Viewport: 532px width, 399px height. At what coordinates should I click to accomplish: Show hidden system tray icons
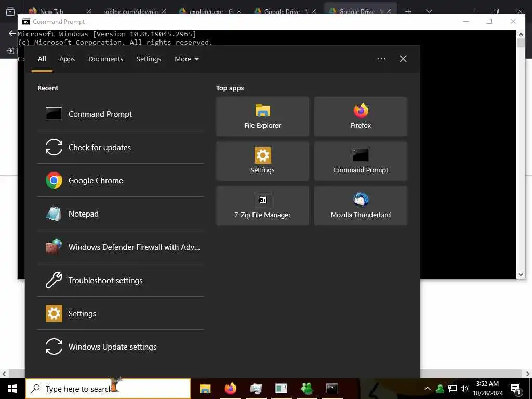coord(428,389)
